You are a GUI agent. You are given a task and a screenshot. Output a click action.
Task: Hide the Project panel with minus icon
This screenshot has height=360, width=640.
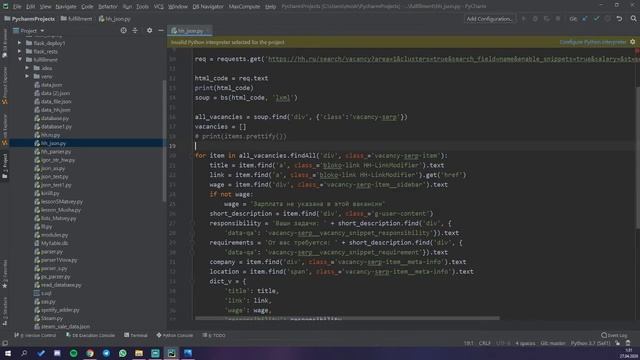coord(161,31)
